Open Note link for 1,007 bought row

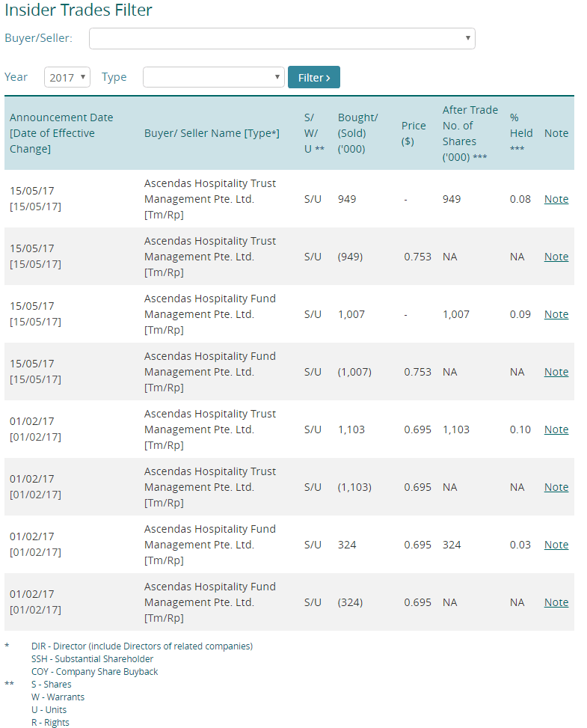pos(556,314)
